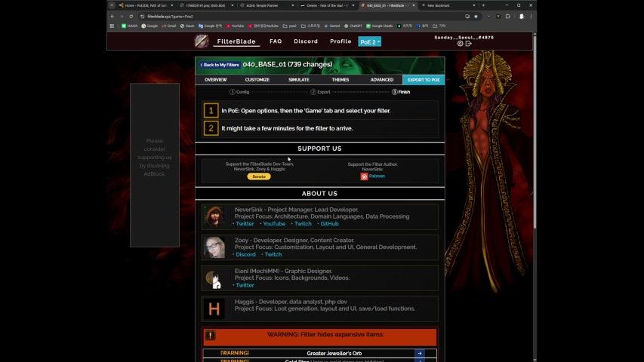Open Haggis's H avatar picture

click(214, 308)
